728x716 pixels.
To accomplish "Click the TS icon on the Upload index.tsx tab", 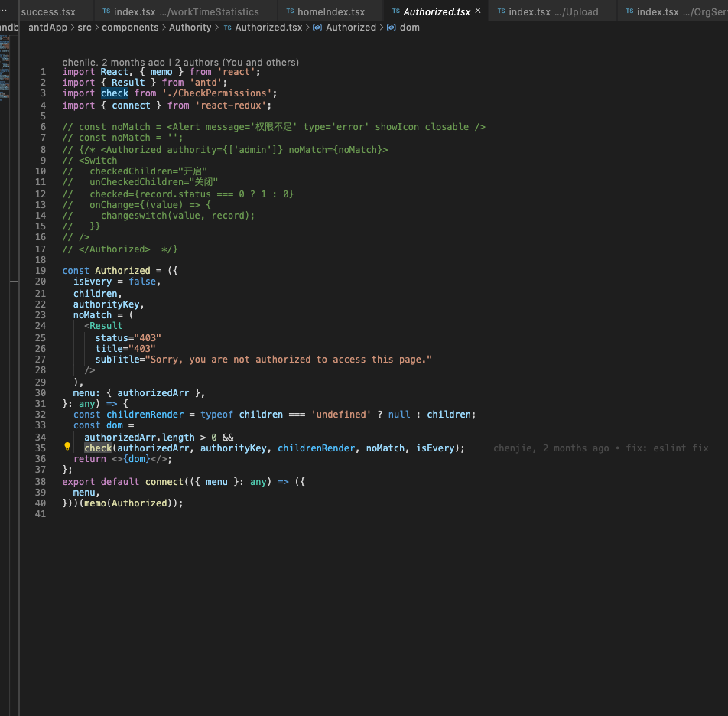I will (x=501, y=11).
